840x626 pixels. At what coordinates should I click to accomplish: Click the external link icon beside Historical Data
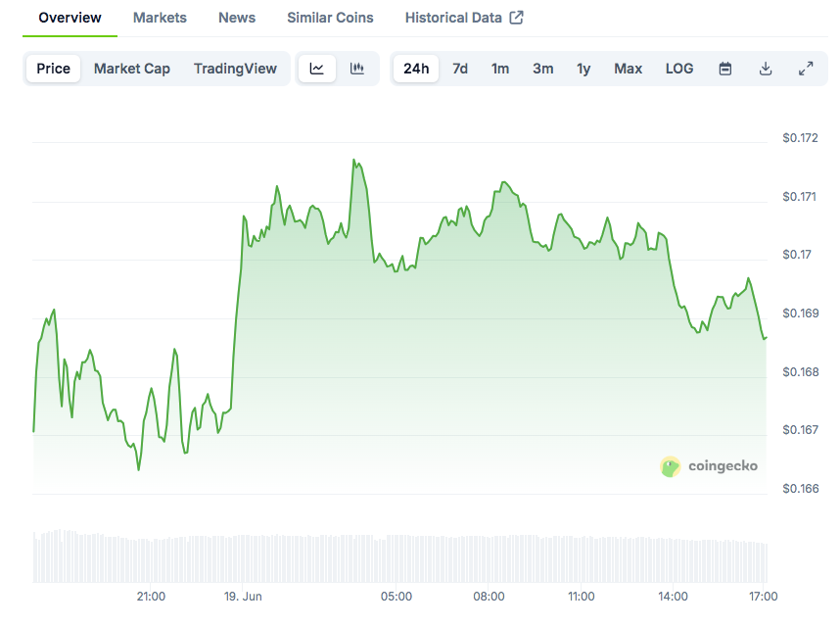516,18
